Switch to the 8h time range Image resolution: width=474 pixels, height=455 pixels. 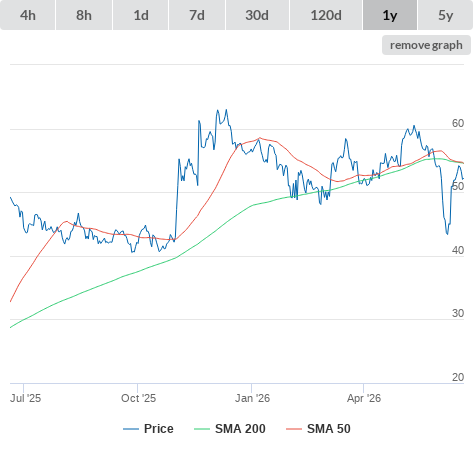[84, 15]
